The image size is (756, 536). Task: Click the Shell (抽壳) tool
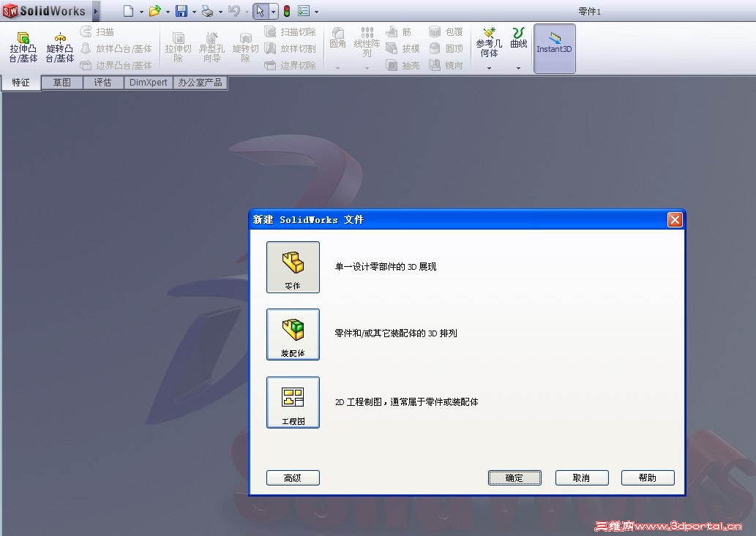click(403, 65)
